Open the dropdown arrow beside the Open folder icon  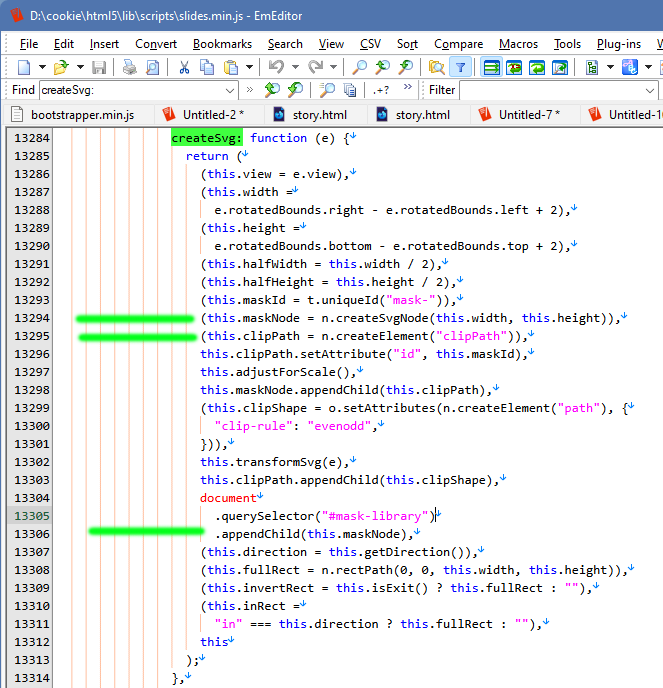coord(79,67)
